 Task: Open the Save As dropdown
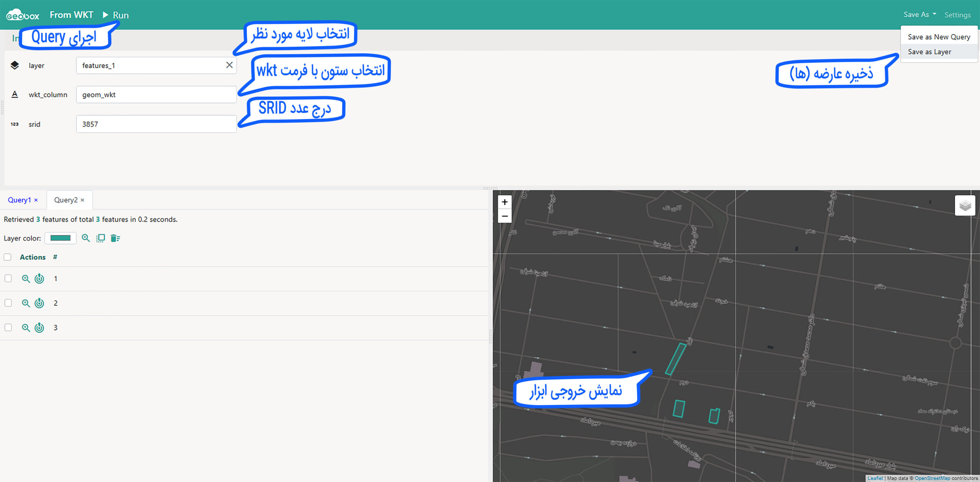920,15
